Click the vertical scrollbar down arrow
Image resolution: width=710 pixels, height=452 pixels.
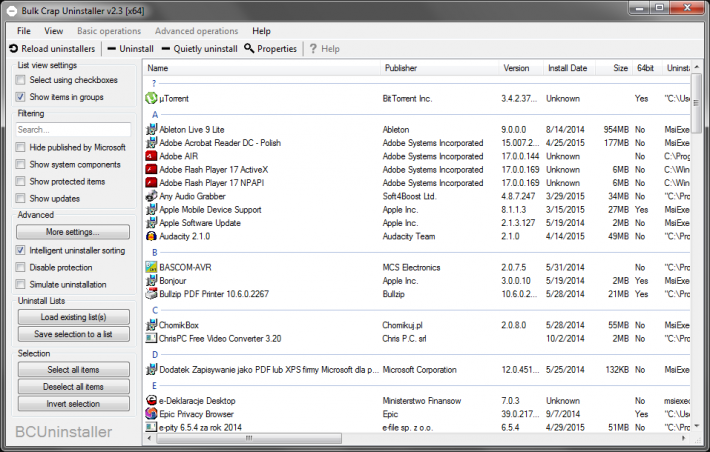696,426
